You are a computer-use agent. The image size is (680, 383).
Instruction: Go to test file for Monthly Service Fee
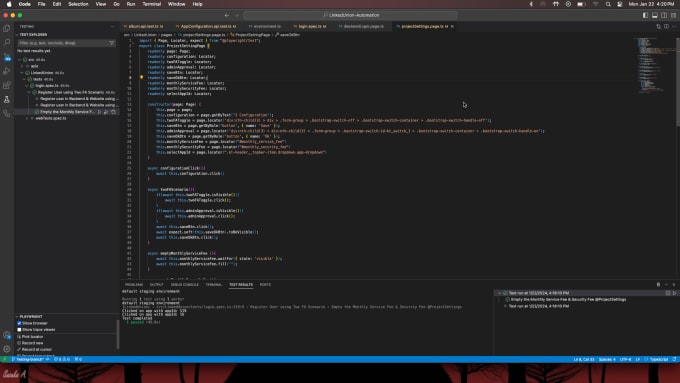point(113,112)
